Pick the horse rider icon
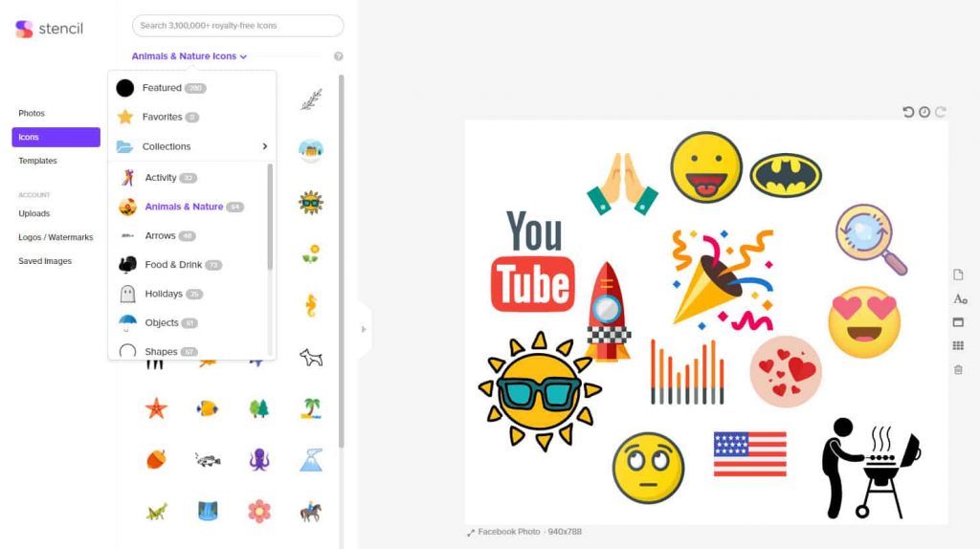The height and width of the screenshot is (549, 980). (311, 512)
